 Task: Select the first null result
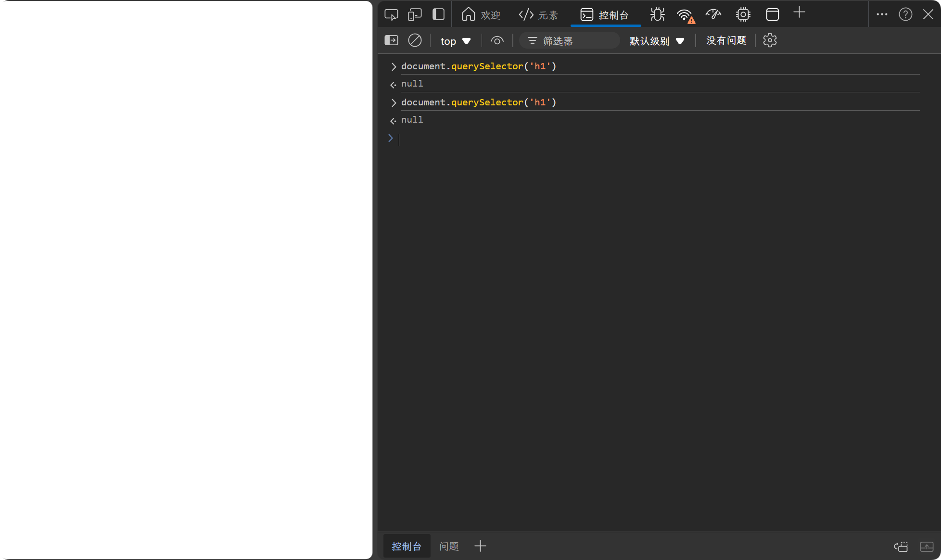coord(412,84)
